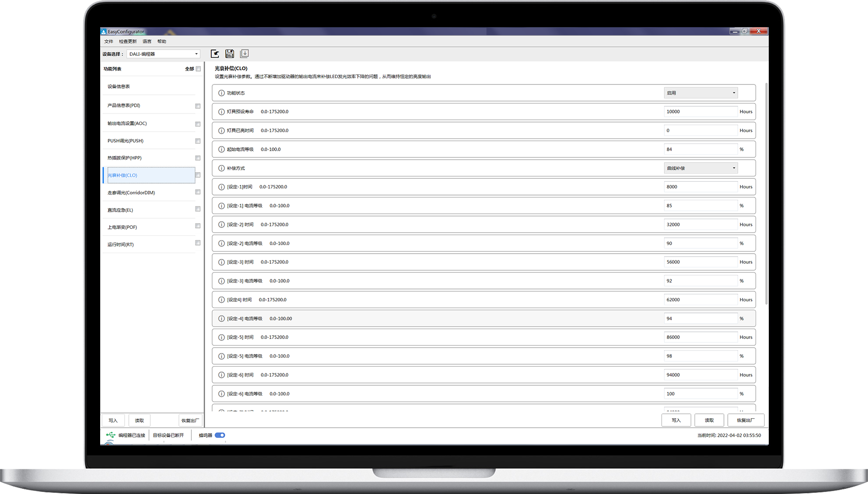The height and width of the screenshot is (494, 868).
Task: Open the 帮助 menu
Action: (x=162, y=41)
